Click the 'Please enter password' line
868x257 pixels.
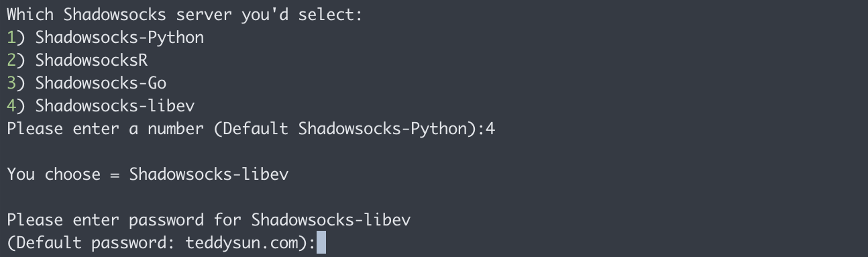pyautogui.click(x=209, y=220)
